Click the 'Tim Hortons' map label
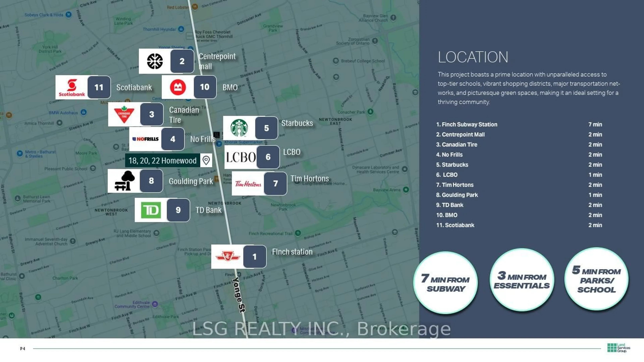Viewport: 644px width, 362px height. 309,179
